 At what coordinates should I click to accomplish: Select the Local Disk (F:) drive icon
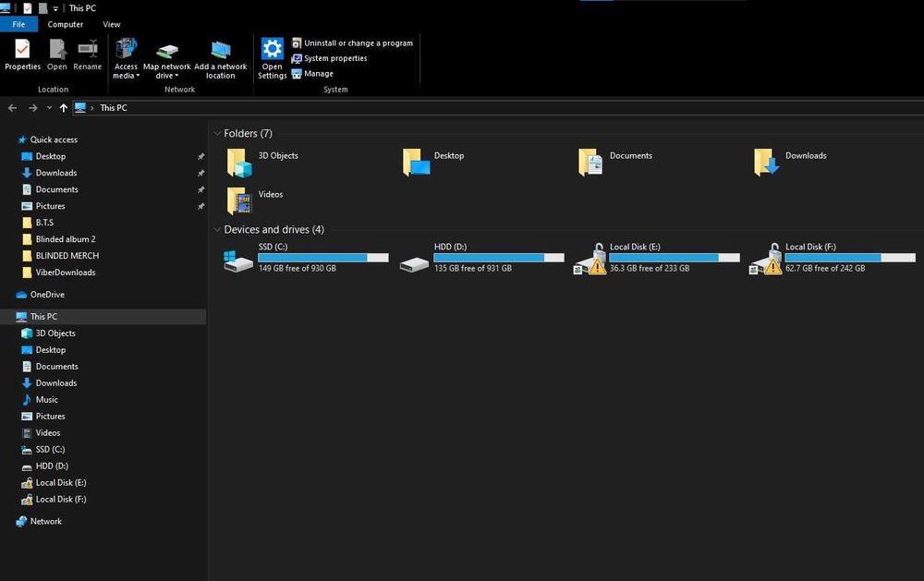765,259
